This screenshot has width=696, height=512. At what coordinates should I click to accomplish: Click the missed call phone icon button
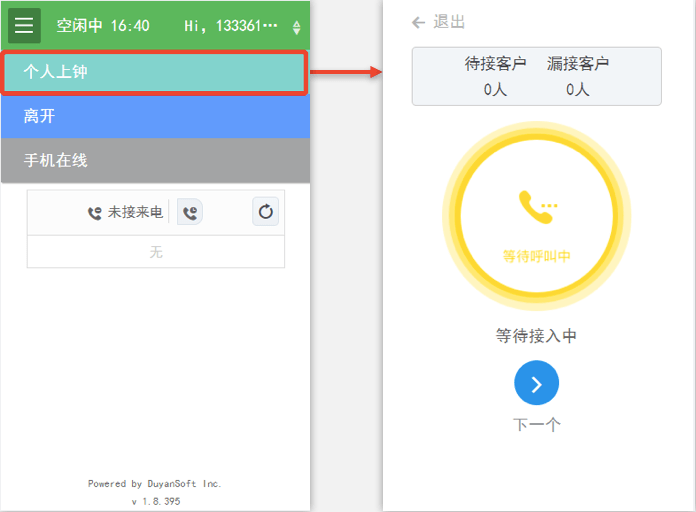click(190, 212)
